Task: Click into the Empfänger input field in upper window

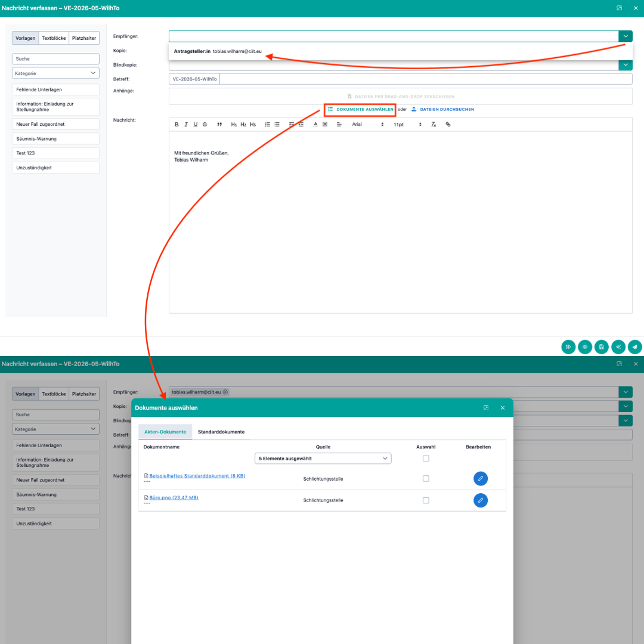Action: pos(394,36)
